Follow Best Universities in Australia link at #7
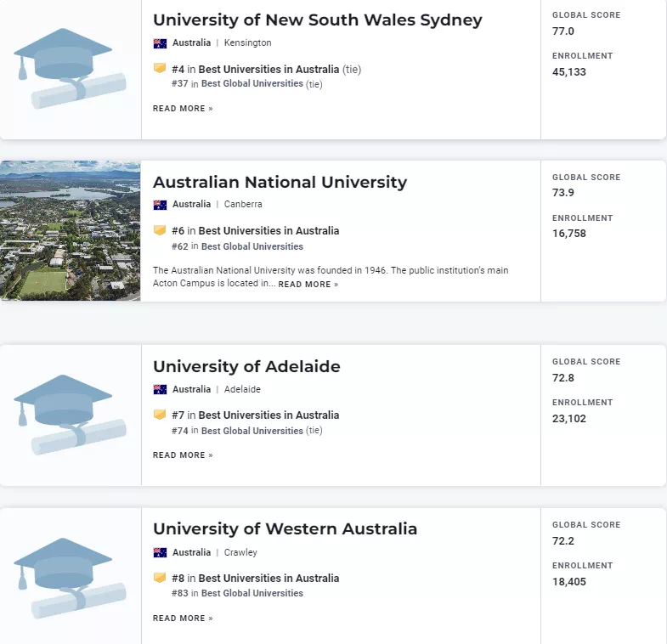667x644 pixels. (x=268, y=415)
